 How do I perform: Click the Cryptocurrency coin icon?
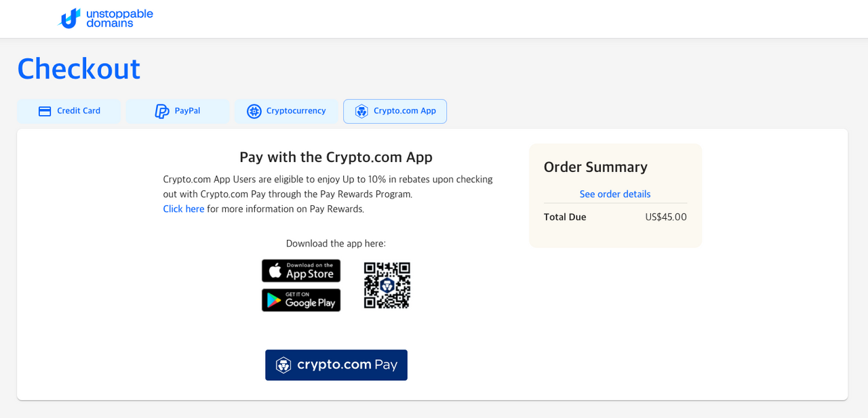(x=254, y=111)
